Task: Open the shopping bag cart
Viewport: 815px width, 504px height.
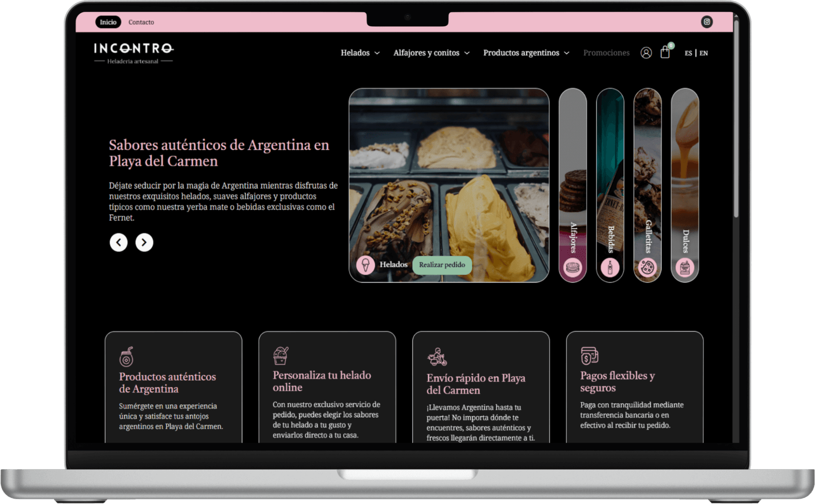Action: coord(665,52)
